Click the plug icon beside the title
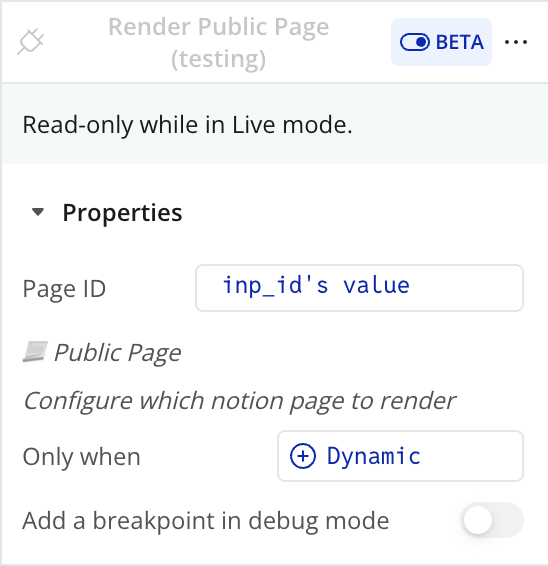This screenshot has width=548, height=566. pos(31,42)
